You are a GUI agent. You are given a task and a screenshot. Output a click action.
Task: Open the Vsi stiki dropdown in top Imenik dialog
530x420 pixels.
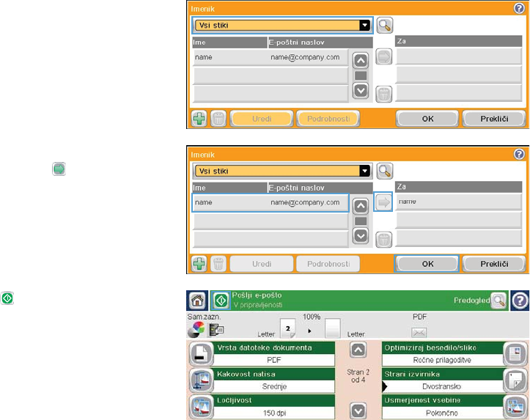(x=282, y=25)
